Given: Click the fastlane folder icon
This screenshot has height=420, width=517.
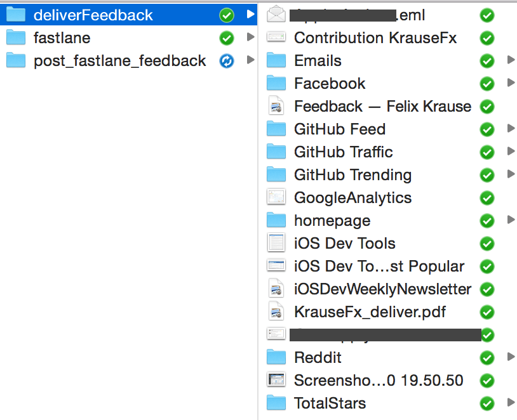Looking at the screenshot, I should click(15, 37).
